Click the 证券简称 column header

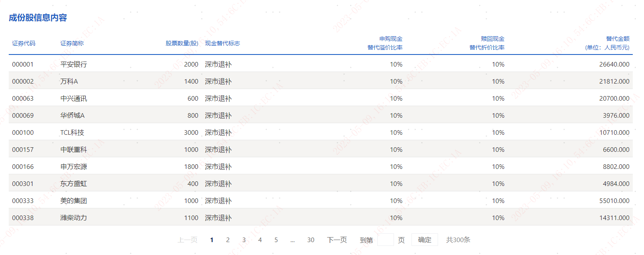pyautogui.click(x=72, y=43)
